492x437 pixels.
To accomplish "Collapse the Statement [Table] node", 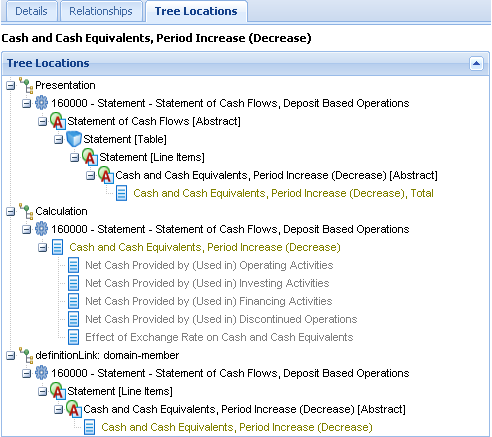I will point(59,140).
